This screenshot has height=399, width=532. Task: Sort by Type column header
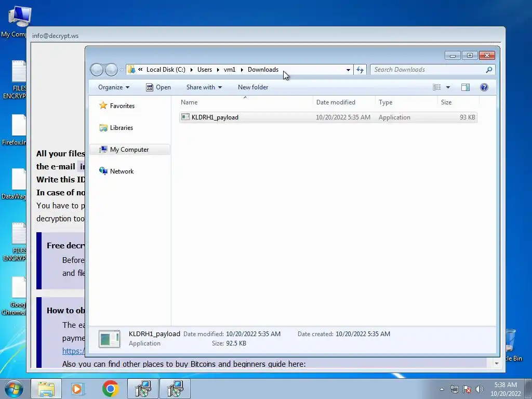(x=406, y=102)
